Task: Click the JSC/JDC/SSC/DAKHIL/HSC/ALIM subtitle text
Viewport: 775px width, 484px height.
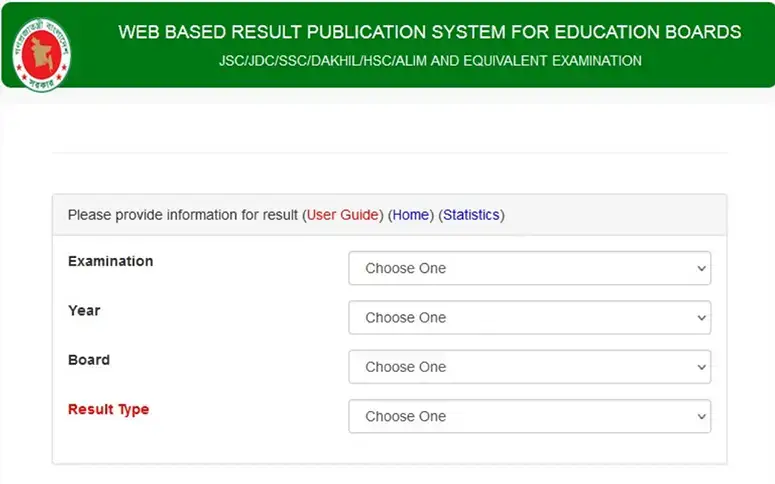Action: pyautogui.click(x=430, y=61)
